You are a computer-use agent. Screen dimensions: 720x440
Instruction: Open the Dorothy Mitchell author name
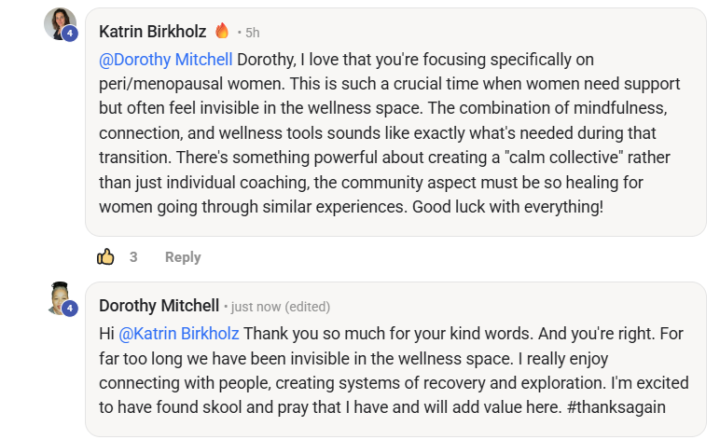pyautogui.click(x=157, y=306)
